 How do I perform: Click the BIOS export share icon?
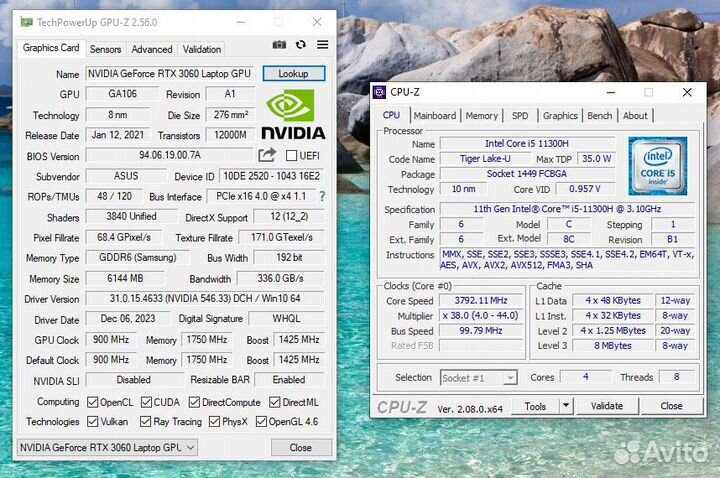267,155
